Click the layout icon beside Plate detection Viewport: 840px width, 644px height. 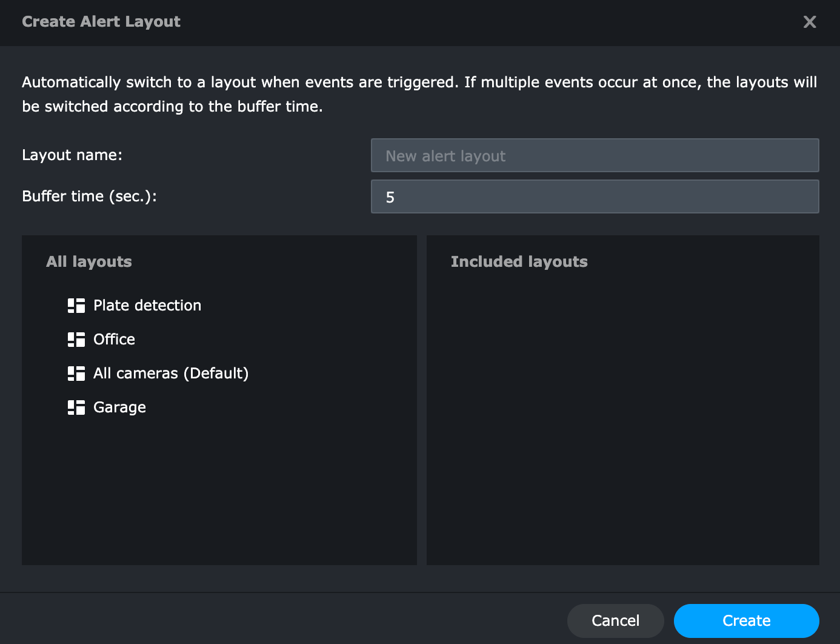click(76, 306)
